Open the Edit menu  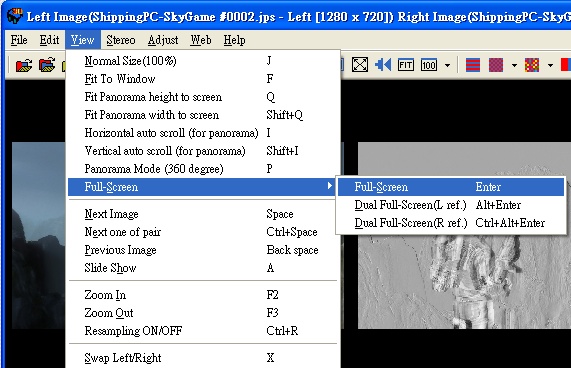(49, 40)
